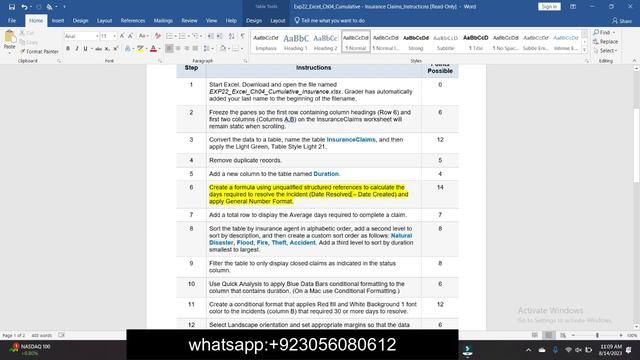Switch to the View tab
Image resolution: width=640 pixels, height=360 pixels.
click(x=211, y=20)
